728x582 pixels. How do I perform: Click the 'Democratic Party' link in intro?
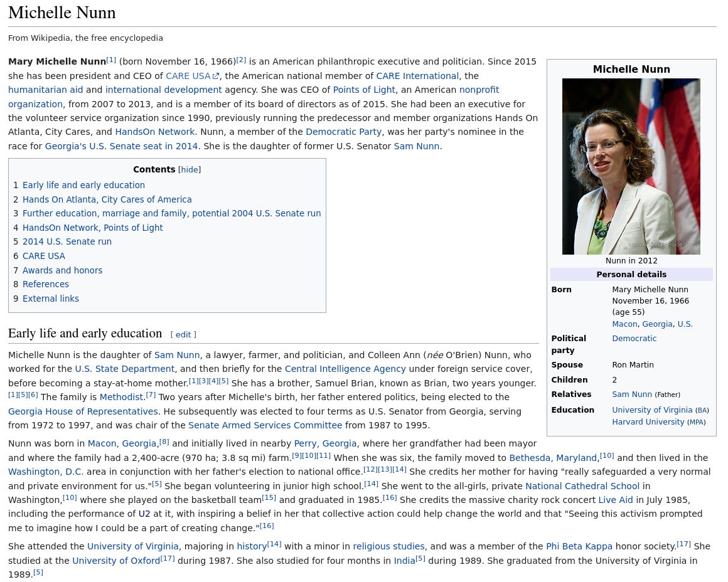click(343, 132)
